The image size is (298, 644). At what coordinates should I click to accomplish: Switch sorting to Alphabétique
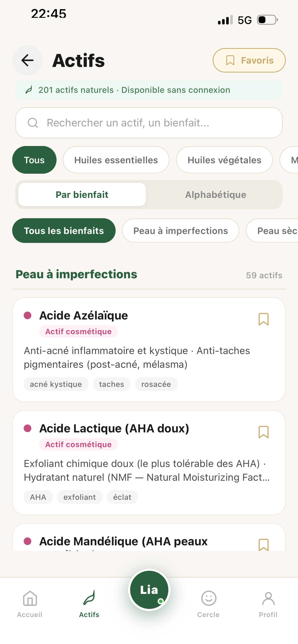pyautogui.click(x=215, y=194)
